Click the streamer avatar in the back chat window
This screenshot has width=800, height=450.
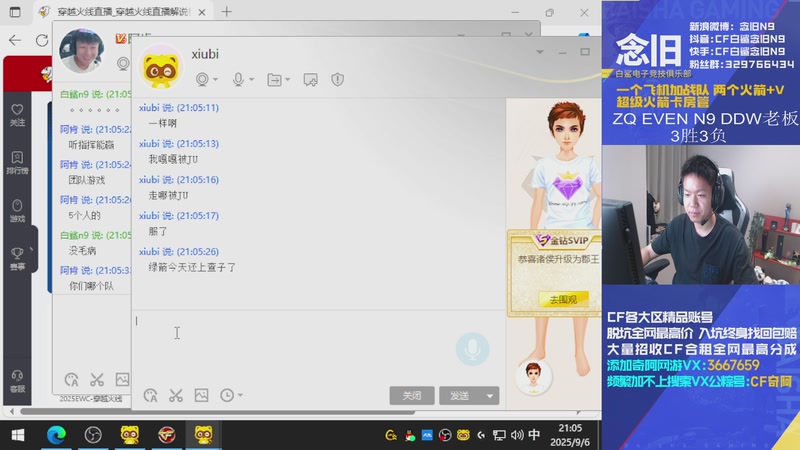[82, 51]
